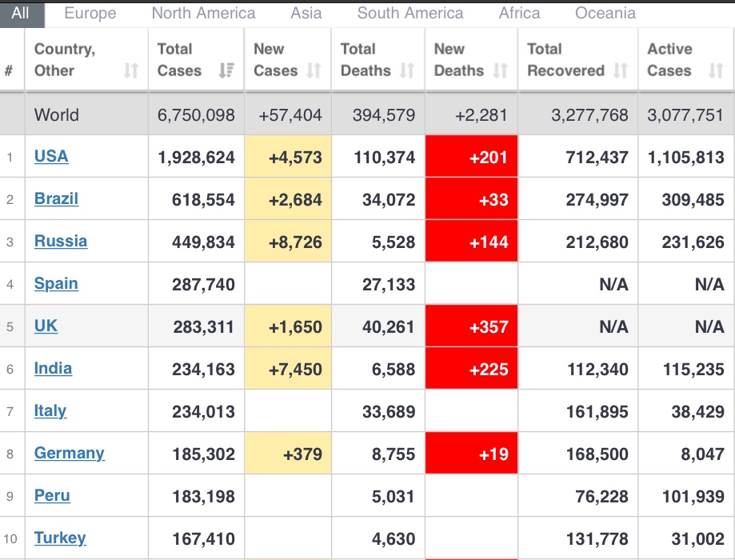Image resolution: width=735 pixels, height=560 pixels.
Task: Click the Country, Other header text
Action: coord(65,59)
